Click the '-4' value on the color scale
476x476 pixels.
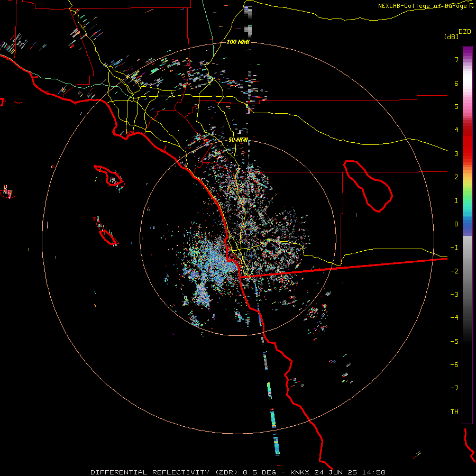tap(454, 318)
